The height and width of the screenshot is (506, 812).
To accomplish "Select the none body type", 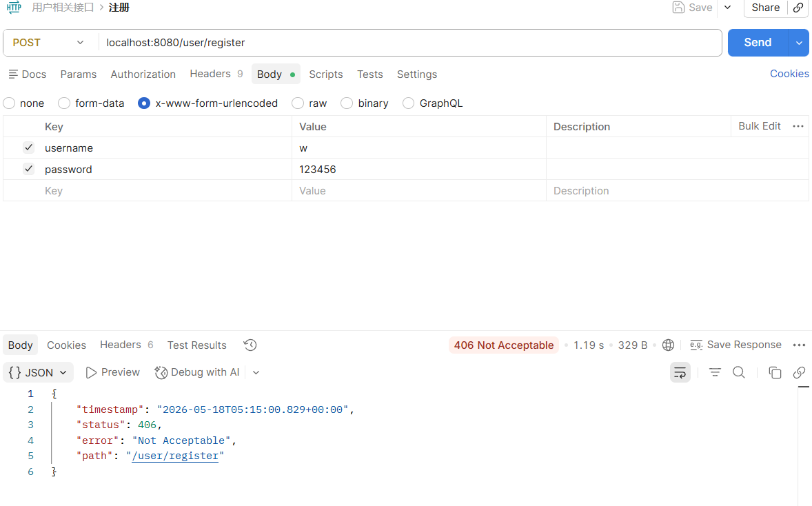I will (x=10, y=103).
